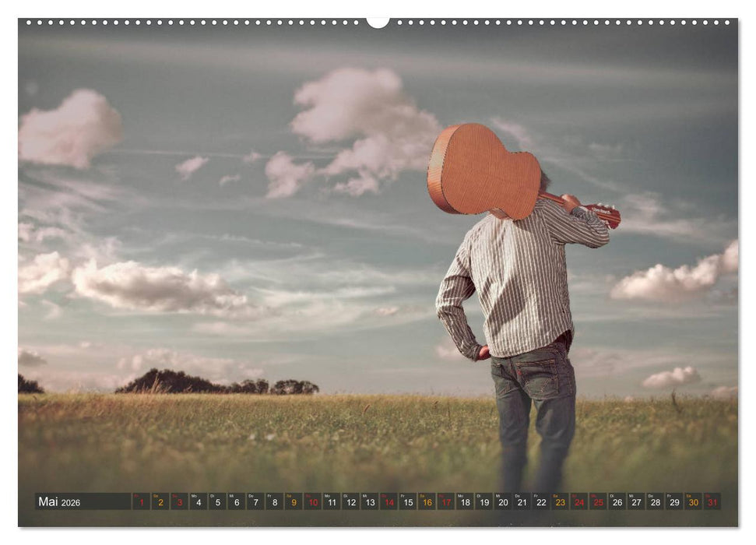Select day 12 in the calendar strip
Image resolution: width=756 pixels, height=545 pixels.
[350, 502]
